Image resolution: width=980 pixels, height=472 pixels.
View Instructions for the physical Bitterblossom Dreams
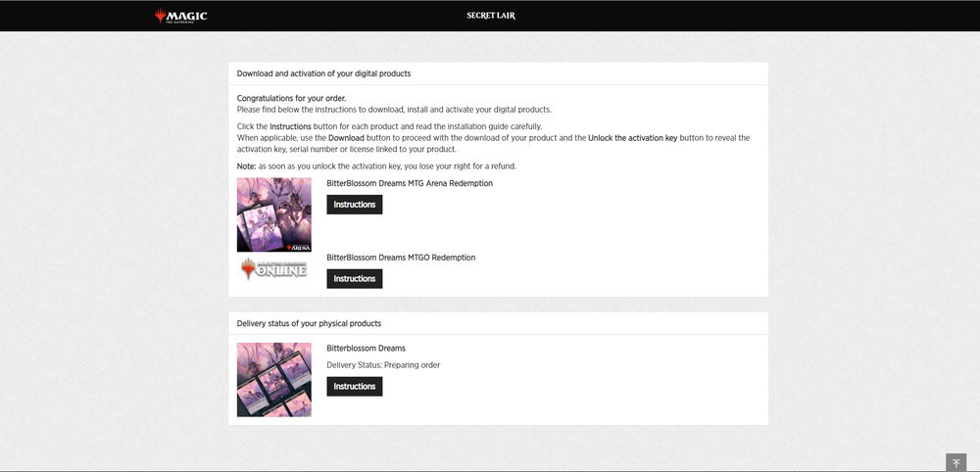click(354, 387)
